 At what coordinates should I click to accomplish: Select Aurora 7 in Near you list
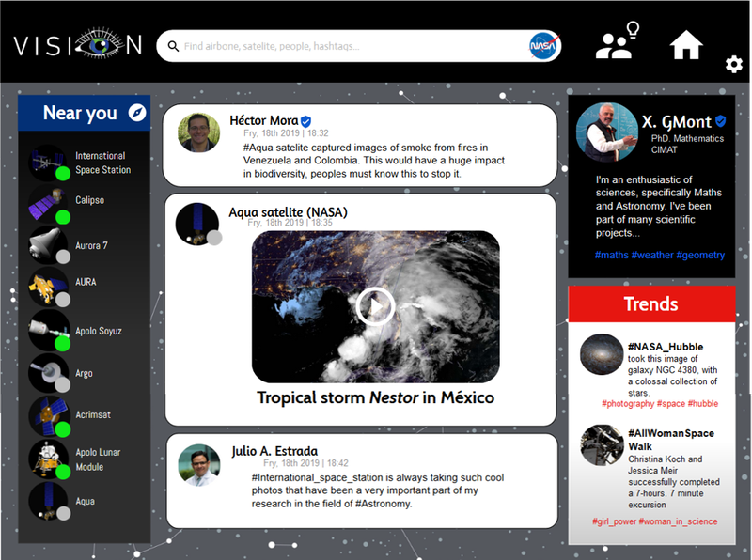click(x=91, y=245)
